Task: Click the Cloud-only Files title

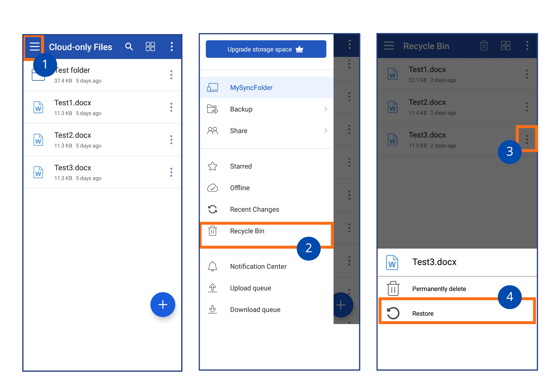Action: tap(81, 47)
